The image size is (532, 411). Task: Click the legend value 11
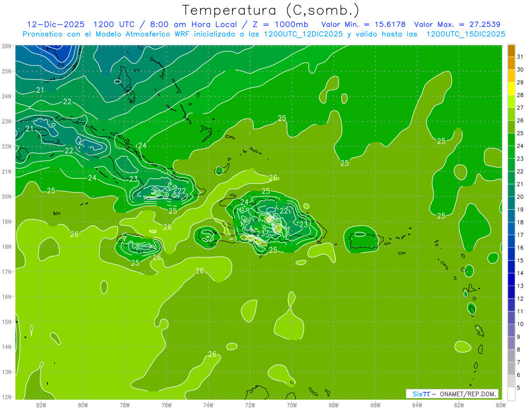pyautogui.click(x=520, y=312)
